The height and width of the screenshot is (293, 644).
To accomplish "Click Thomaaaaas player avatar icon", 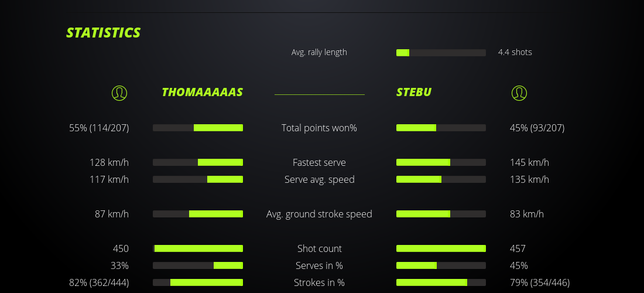I will tap(119, 93).
